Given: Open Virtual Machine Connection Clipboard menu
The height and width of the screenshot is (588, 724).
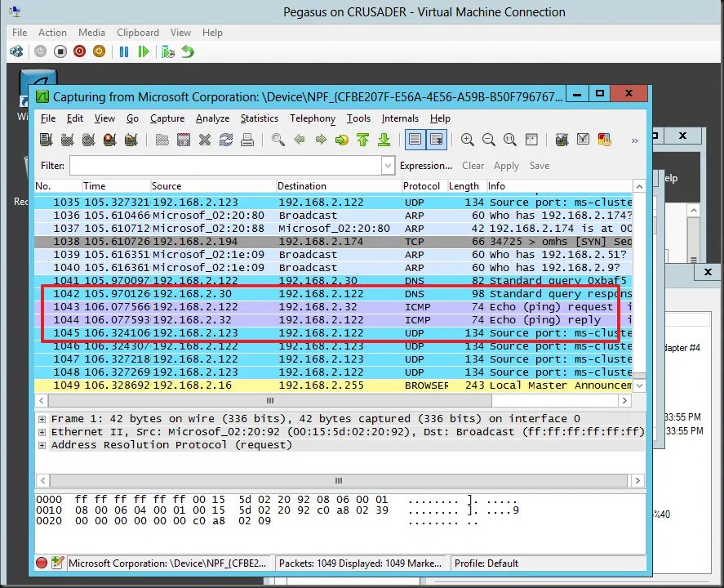Looking at the screenshot, I should point(138,33).
